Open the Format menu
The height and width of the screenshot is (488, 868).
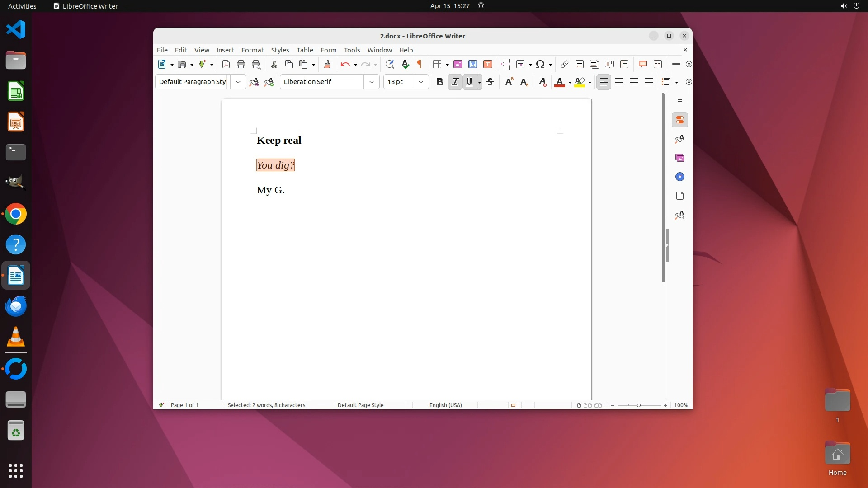pos(252,50)
